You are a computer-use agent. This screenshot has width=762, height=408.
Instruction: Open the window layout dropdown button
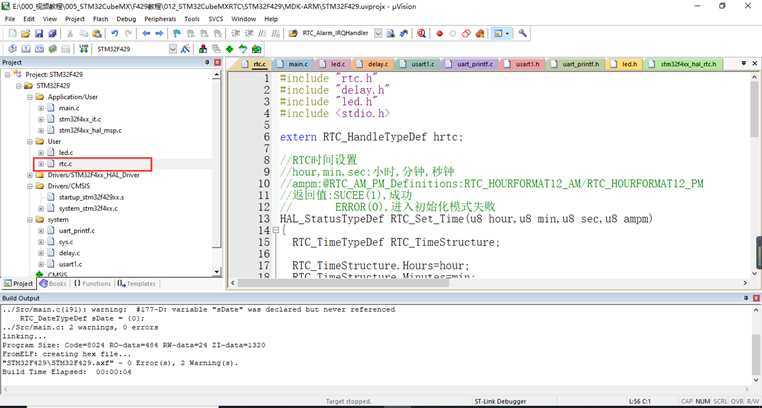pyautogui.click(x=502, y=34)
